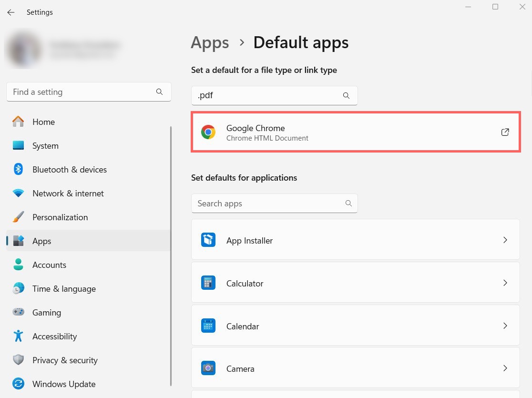Open the external link icon beside Google Chrome
532x398 pixels.
(505, 132)
